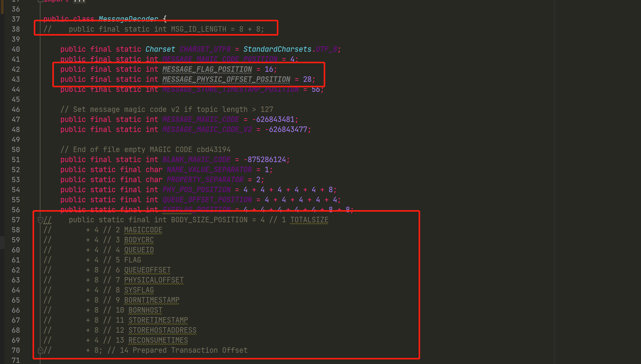
Task: Click the QUEUEOFFSET comment word
Action: click(x=148, y=270)
